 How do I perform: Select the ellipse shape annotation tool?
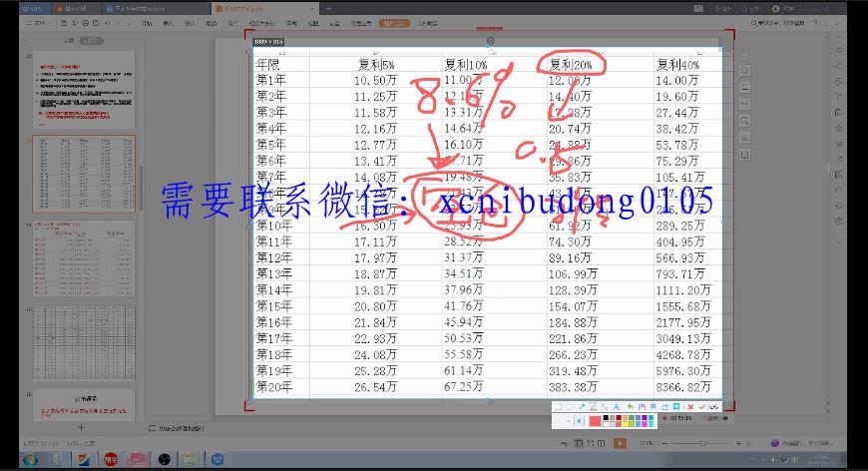coord(570,407)
